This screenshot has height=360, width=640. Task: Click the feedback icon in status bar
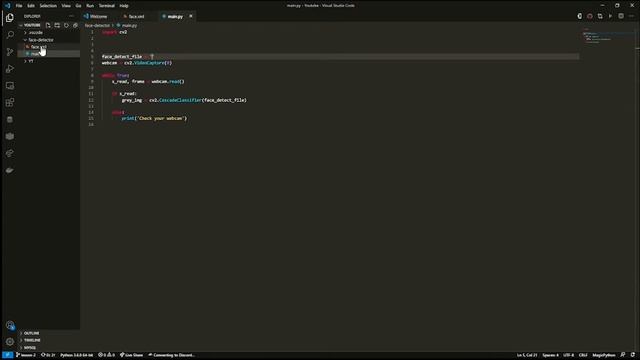click(623, 355)
